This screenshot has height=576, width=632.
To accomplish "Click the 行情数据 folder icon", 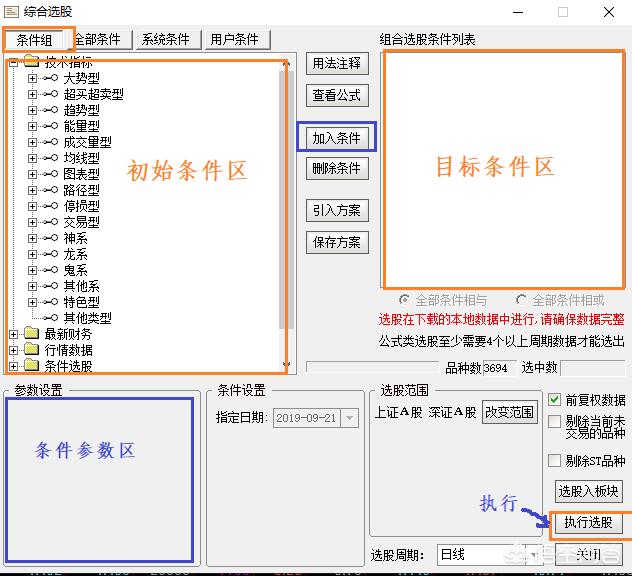I will pyautogui.click(x=30, y=350).
